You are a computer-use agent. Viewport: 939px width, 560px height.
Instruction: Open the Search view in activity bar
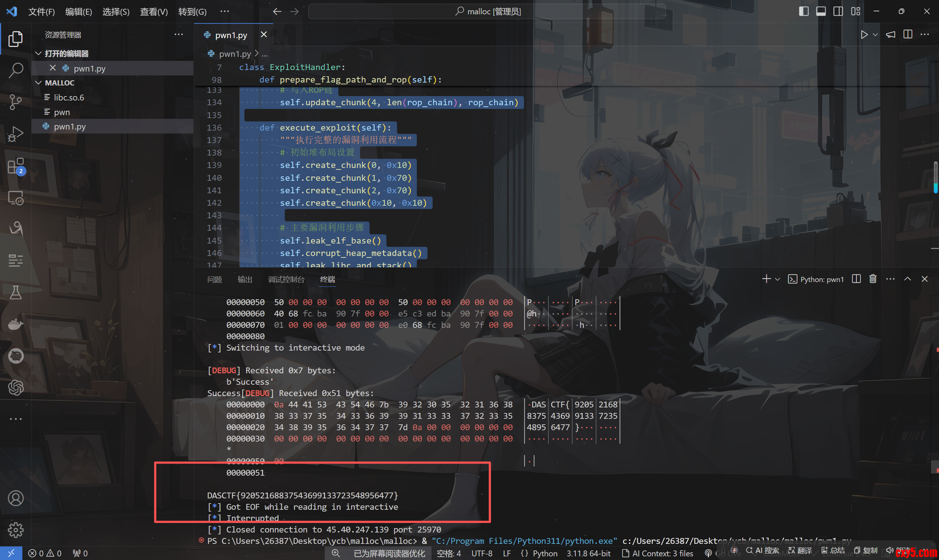(15, 70)
